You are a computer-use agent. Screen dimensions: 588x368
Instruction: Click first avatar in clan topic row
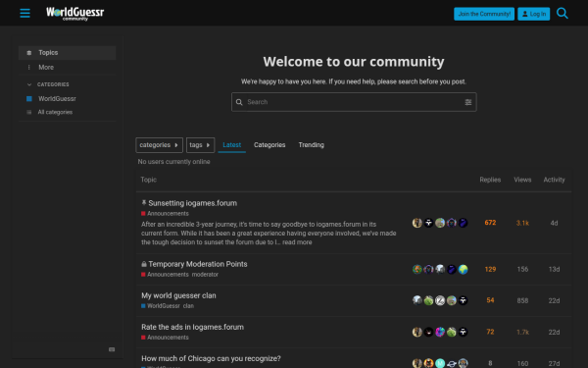[417, 300]
